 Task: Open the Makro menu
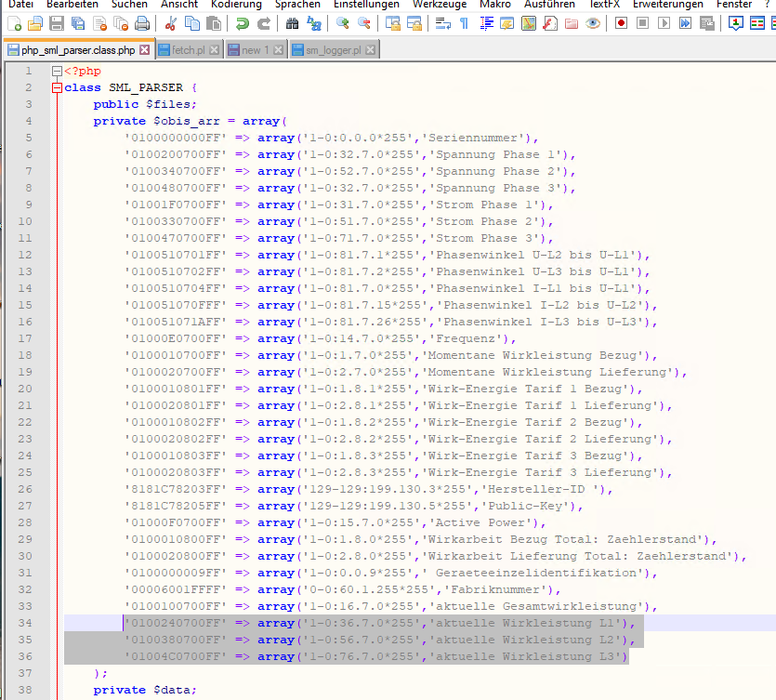(495, 5)
